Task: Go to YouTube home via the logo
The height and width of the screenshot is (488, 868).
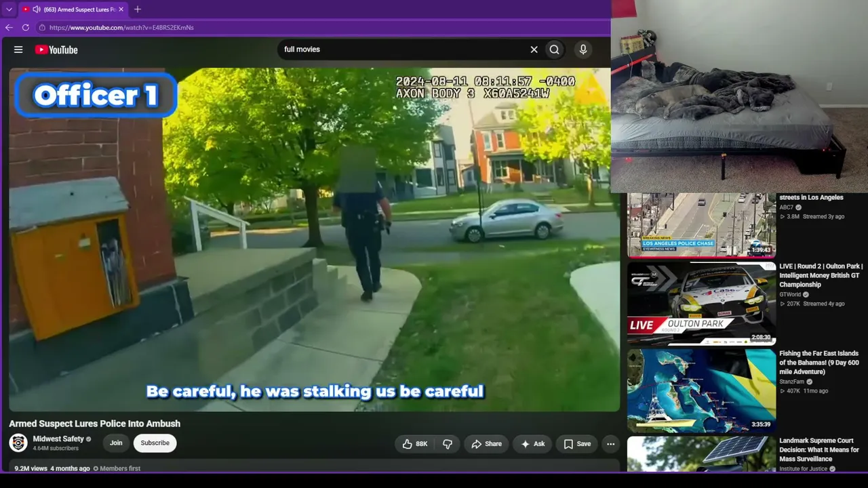Action: click(x=56, y=49)
